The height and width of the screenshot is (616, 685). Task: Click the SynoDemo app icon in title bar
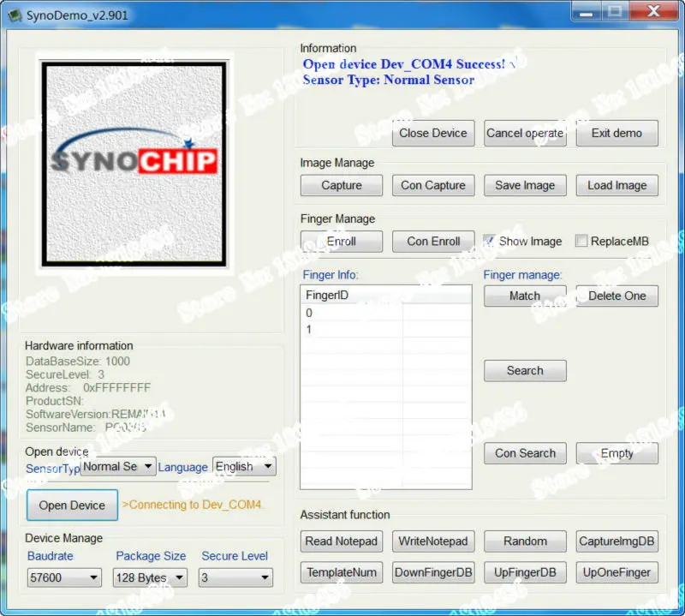[15, 15]
